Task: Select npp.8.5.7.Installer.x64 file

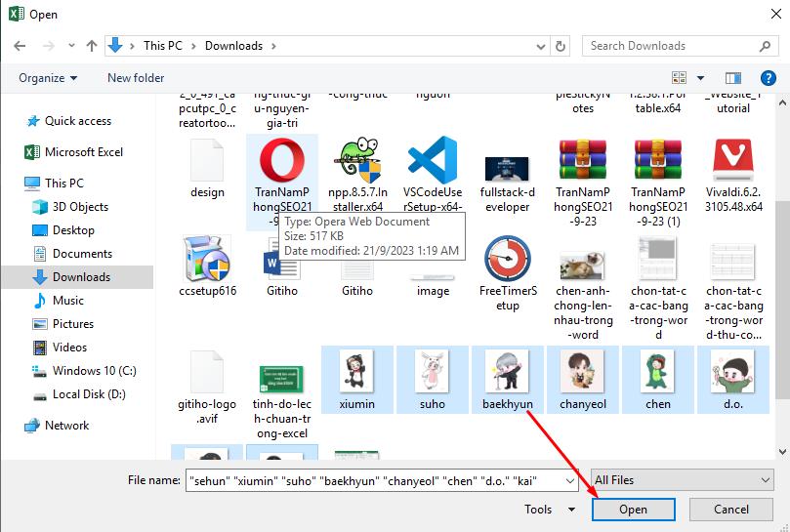Action: [x=357, y=175]
